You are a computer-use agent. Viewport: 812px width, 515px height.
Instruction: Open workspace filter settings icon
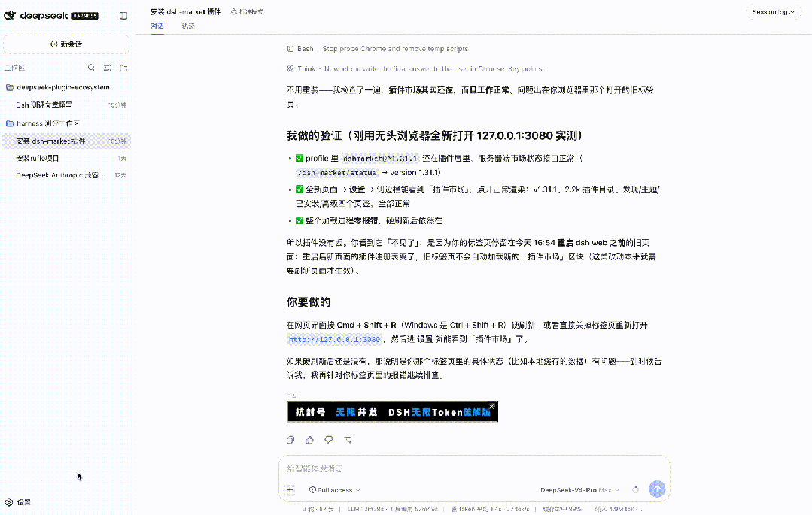107,68
